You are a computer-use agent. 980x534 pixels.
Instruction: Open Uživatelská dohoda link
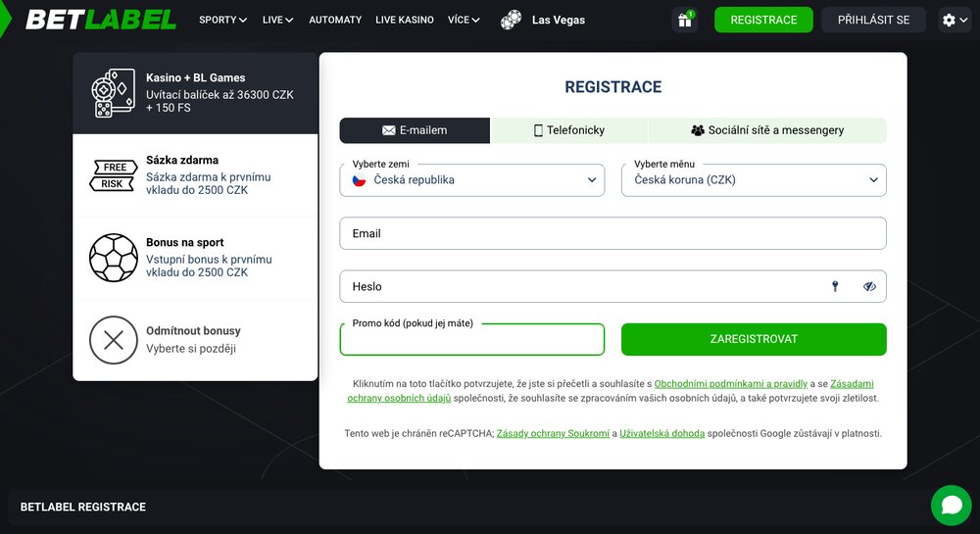(x=661, y=433)
